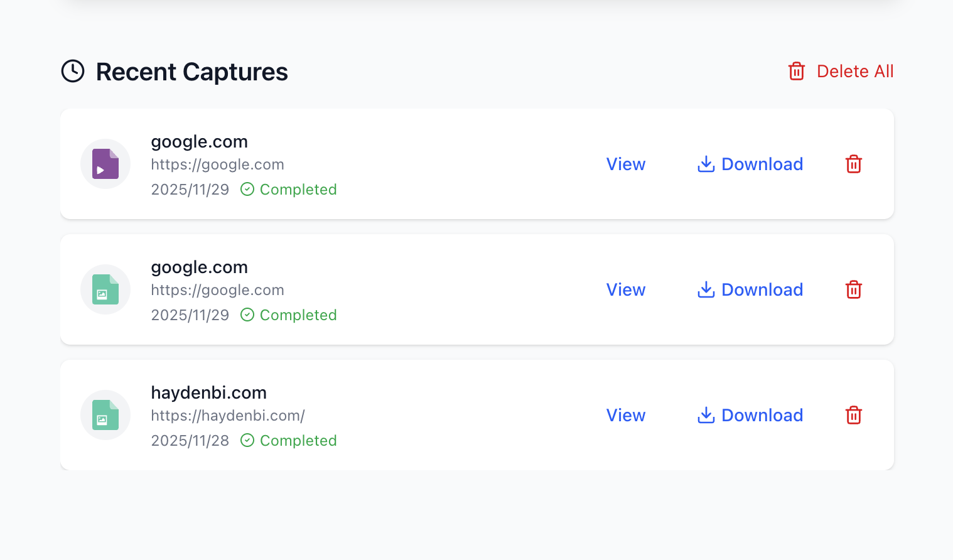Viewport: 953px width, 560px height.
Task: Click the download arrow icon on the haydenbi.com row
Action: pyautogui.click(x=706, y=415)
